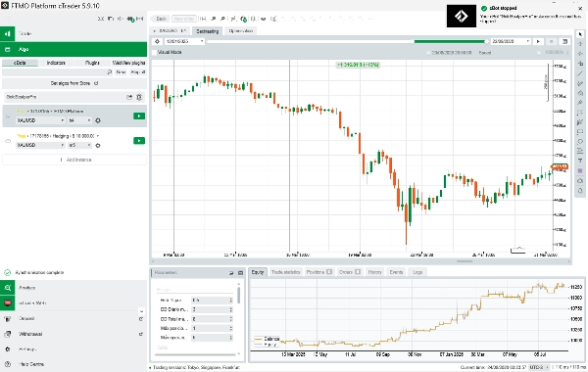Open the Algo section in sidebar
The height and width of the screenshot is (372, 588).
click(x=73, y=49)
